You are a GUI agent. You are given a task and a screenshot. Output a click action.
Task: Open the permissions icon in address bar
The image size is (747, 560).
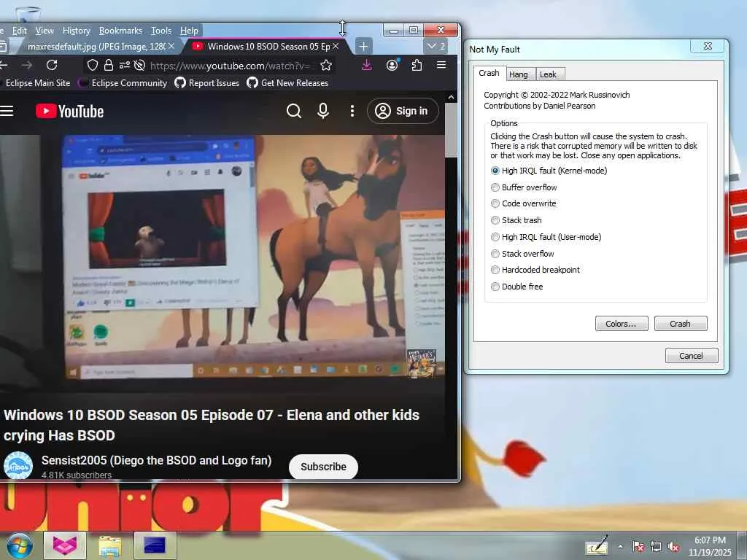pyautogui.click(x=124, y=65)
